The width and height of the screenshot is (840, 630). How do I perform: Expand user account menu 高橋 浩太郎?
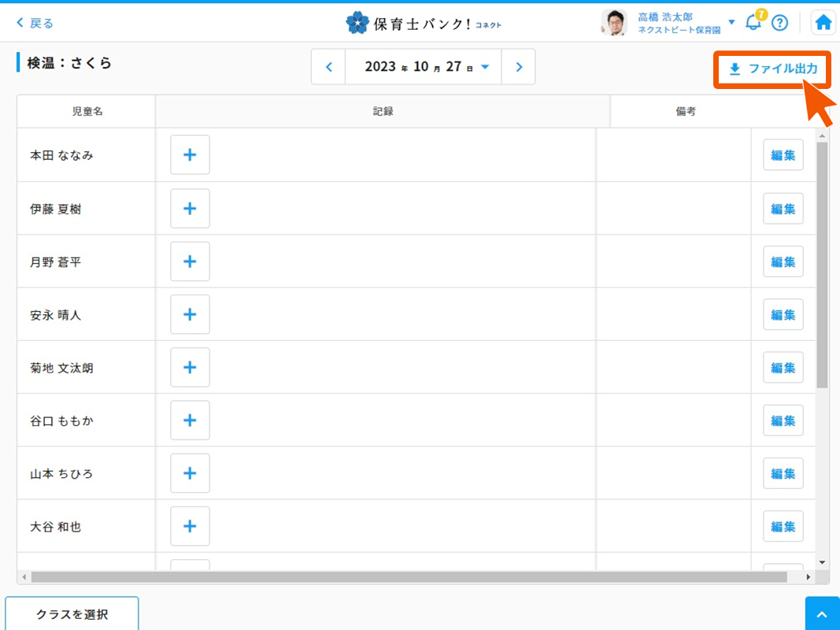tap(731, 22)
